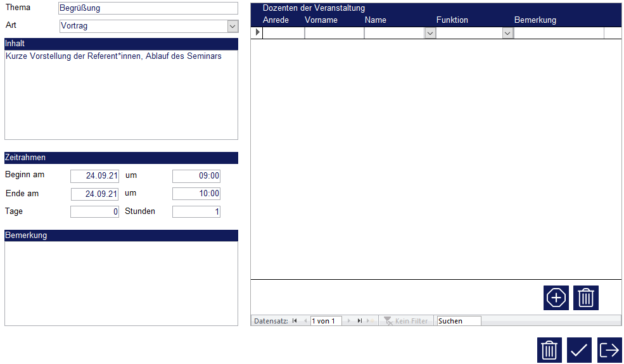Expand the Funktion column dropdown arrow

[507, 33]
